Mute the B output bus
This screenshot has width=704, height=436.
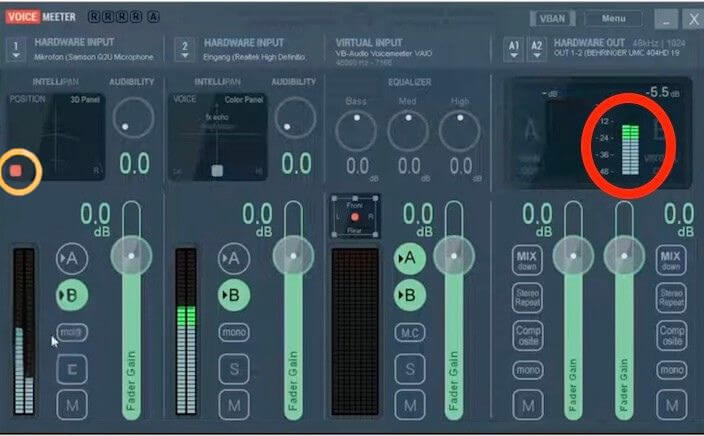[672, 405]
